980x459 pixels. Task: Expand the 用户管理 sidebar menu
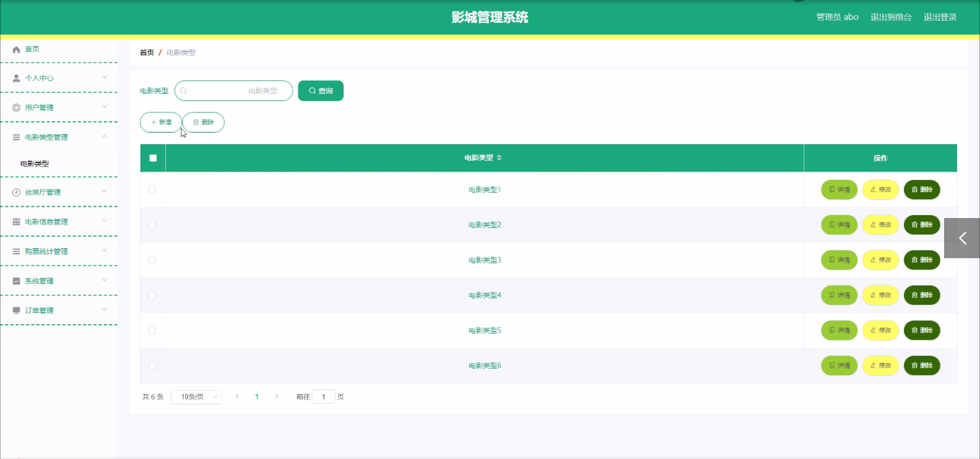[59, 108]
